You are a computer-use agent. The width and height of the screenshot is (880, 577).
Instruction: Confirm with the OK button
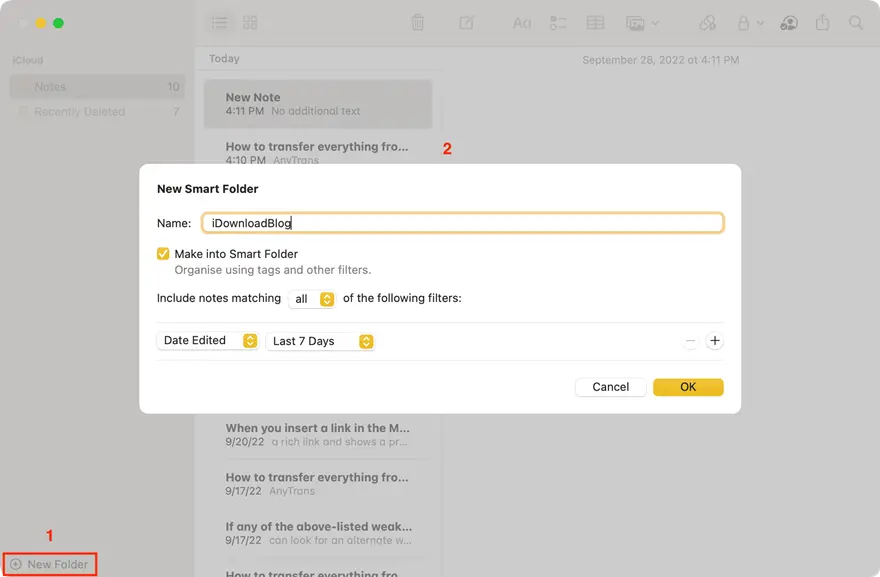688,387
